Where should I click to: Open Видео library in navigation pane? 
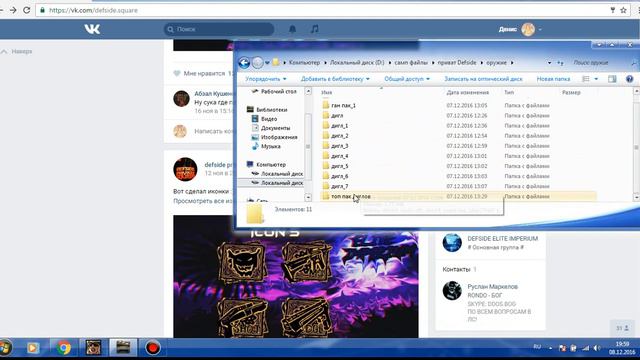click(x=269, y=119)
